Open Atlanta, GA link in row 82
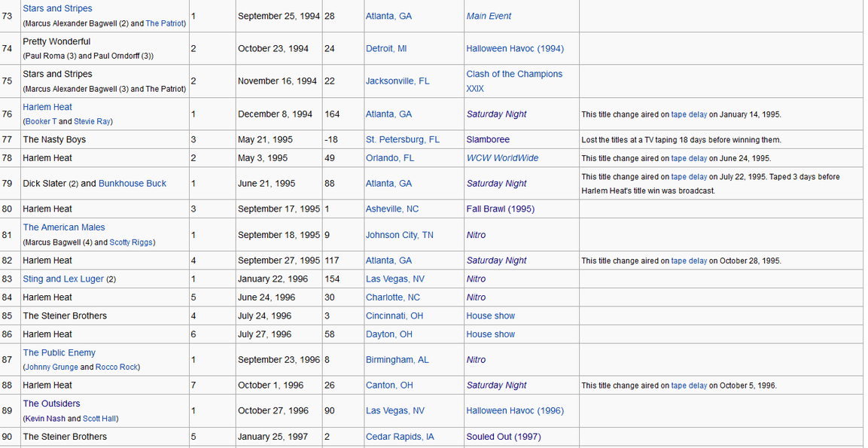The height and width of the screenshot is (448, 868). [x=388, y=261]
